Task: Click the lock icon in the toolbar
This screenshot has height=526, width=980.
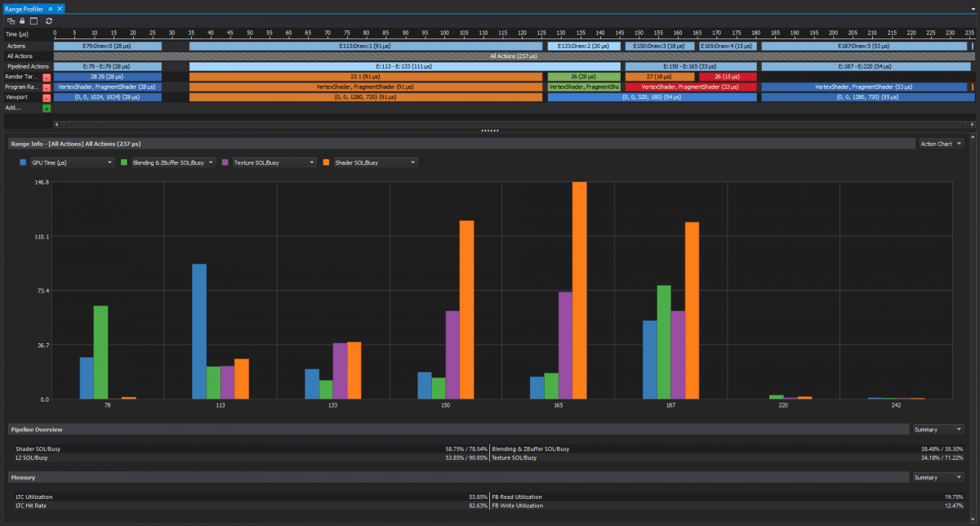Action: tap(22, 20)
